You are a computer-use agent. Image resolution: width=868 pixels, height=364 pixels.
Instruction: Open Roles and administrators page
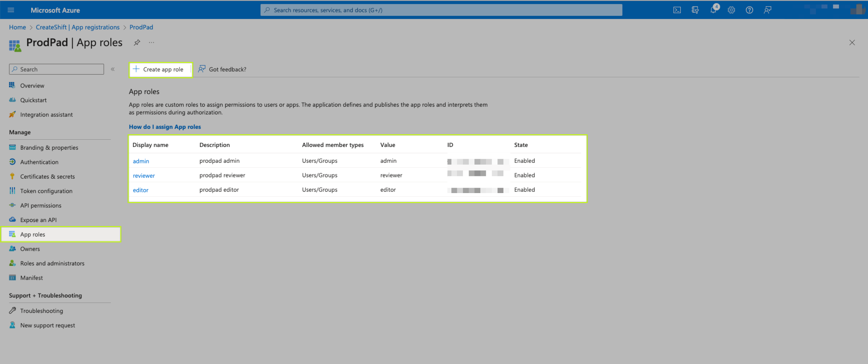click(x=52, y=263)
